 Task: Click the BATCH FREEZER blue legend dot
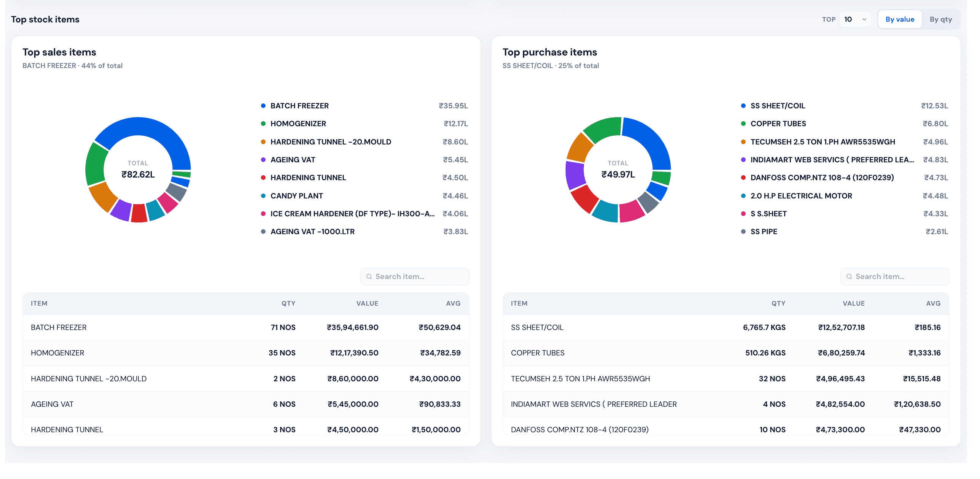[263, 106]
